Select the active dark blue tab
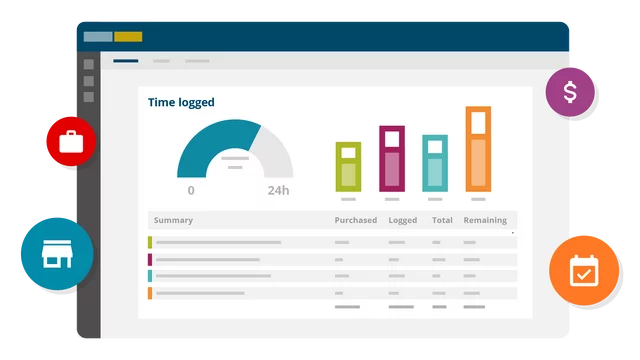The height and width of the screenshot is (360, 640). tap(126, 61)
